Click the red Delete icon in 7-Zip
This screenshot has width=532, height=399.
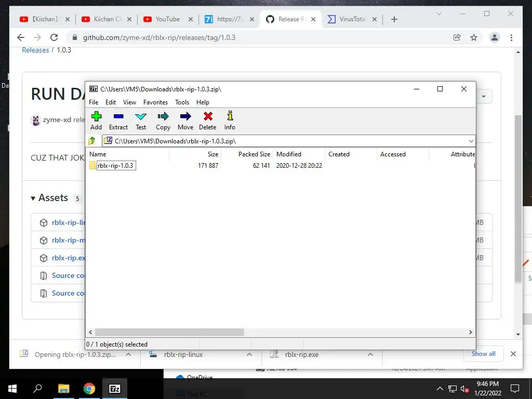(x=208, y=121)
